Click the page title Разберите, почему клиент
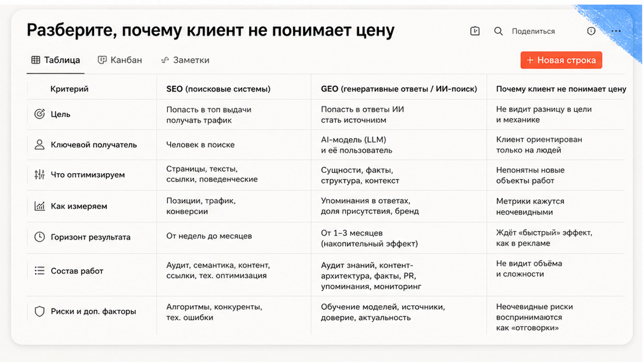 (x=210, y=31)
